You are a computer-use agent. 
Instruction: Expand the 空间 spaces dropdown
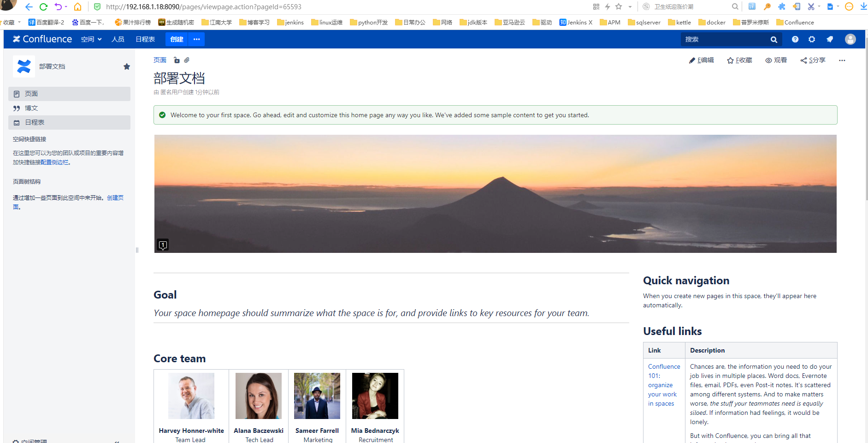[91, 39]
